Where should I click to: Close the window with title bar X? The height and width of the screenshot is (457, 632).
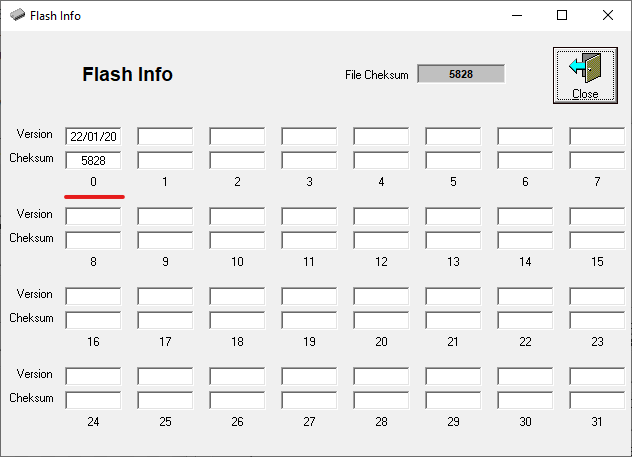point(608,16)
